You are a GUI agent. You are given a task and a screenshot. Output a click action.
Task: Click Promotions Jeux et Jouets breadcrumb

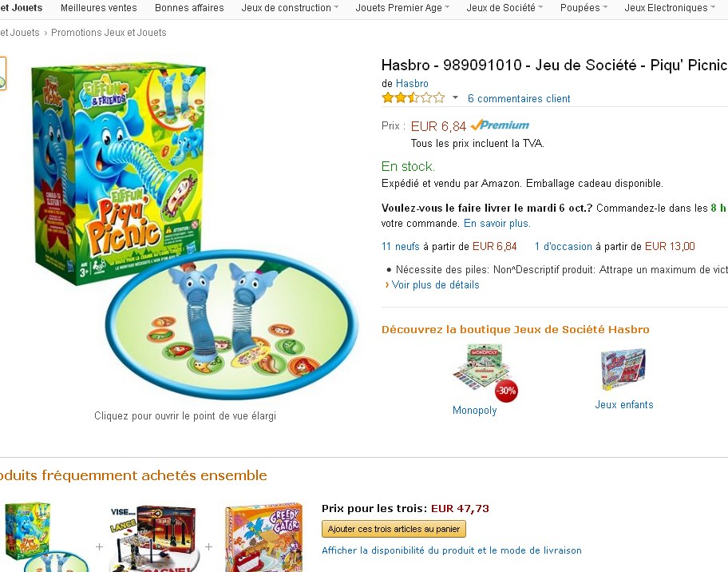[109, 33]
